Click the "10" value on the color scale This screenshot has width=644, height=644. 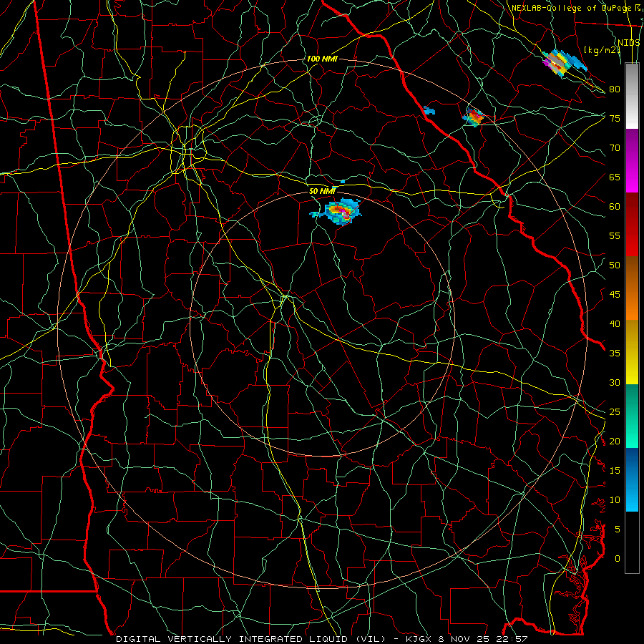[x=615, y=500]
